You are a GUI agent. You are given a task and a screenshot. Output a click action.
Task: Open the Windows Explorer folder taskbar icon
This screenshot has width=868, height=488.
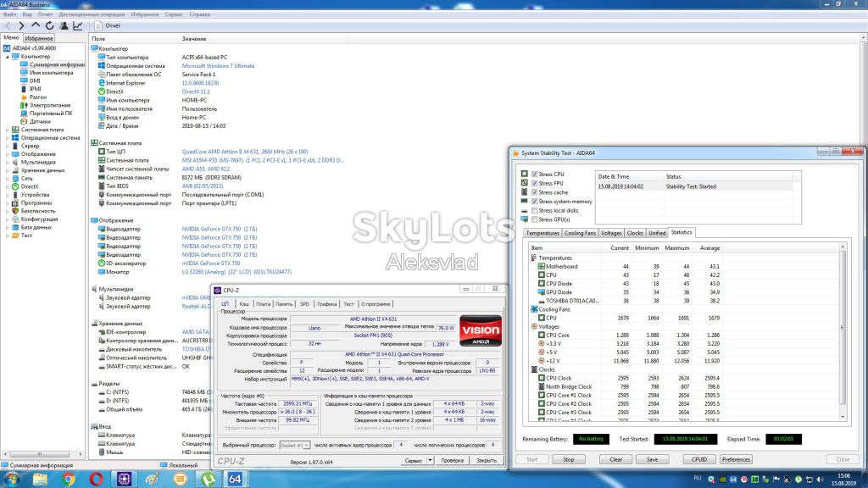point(40,479)
